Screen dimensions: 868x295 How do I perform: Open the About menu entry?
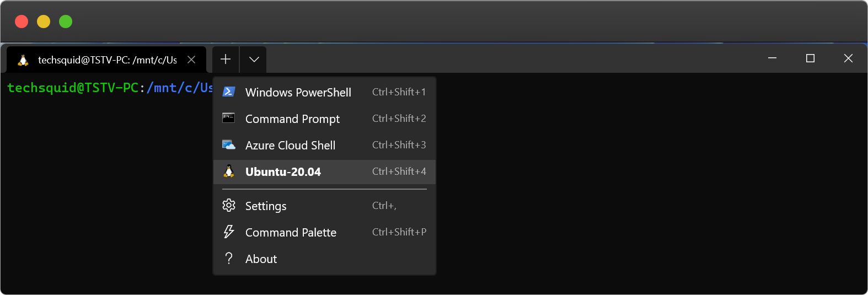click(x=324, y=259)
